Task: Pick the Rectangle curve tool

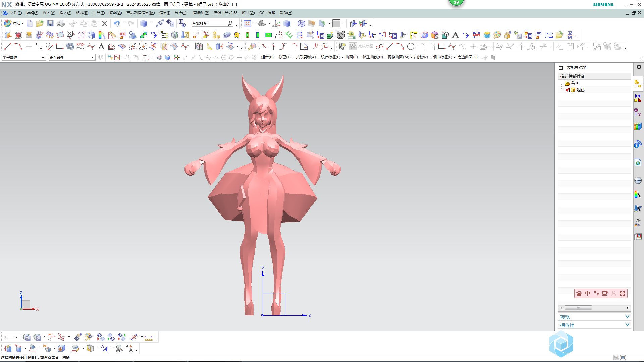Action: [60, 46]
